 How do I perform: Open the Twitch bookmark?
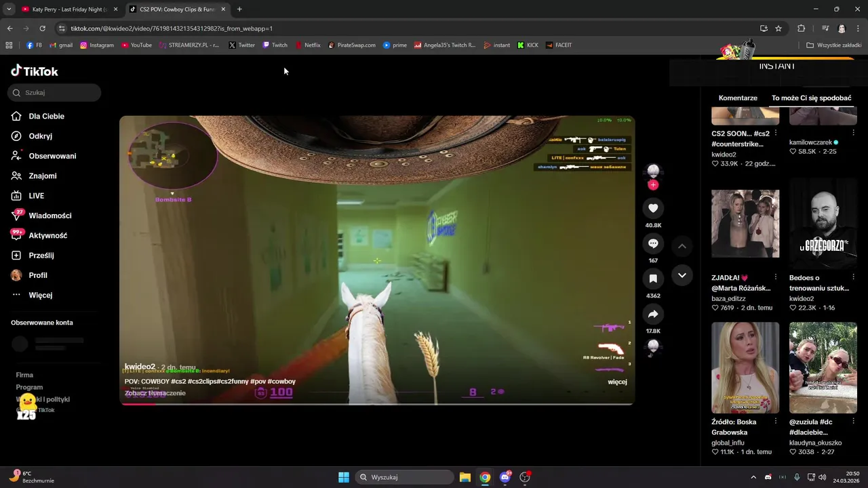pyautogui.click(x=275, y=45)
